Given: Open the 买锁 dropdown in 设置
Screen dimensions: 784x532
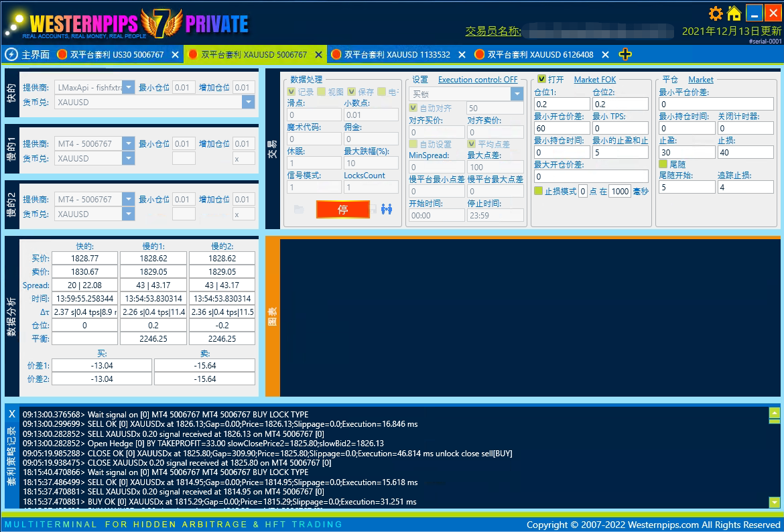Looking at the screenshot, I should (517, 94).
